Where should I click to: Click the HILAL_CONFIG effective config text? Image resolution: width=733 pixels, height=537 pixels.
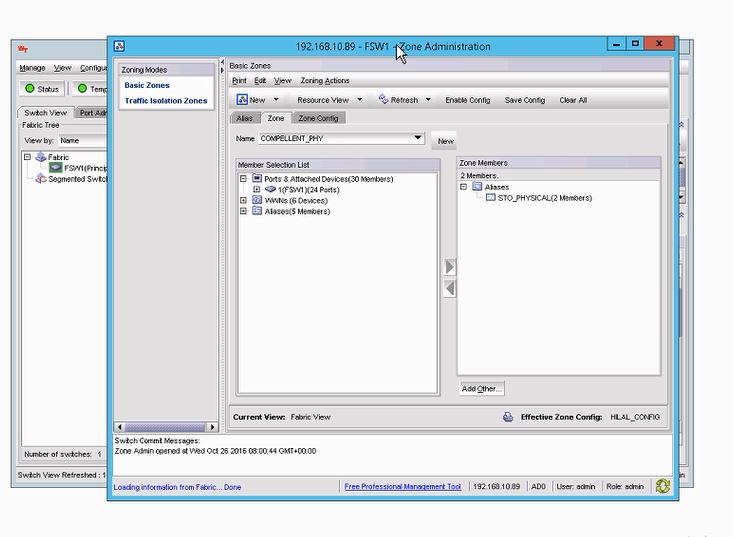(635, 417)
